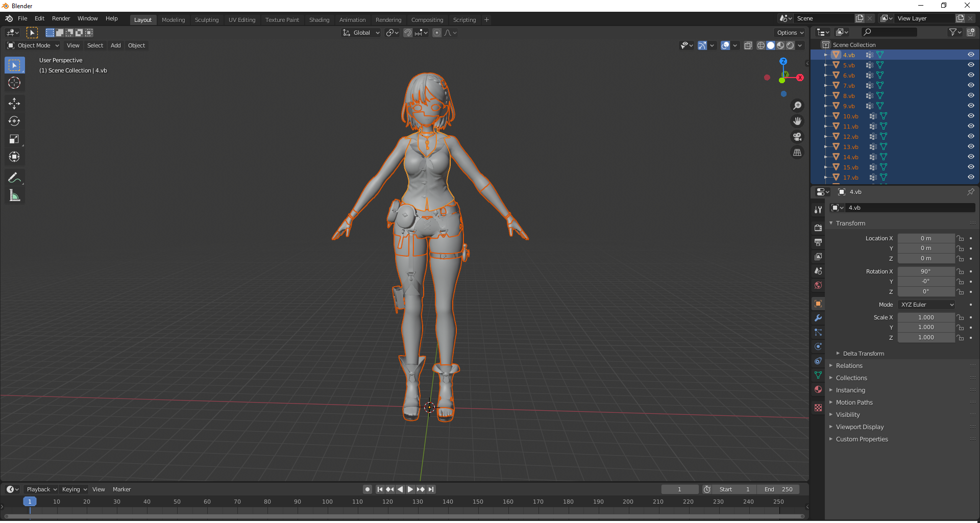Screen dimensions: 980x523
Task: Click the Scale X value field
Action: (926, 317)
